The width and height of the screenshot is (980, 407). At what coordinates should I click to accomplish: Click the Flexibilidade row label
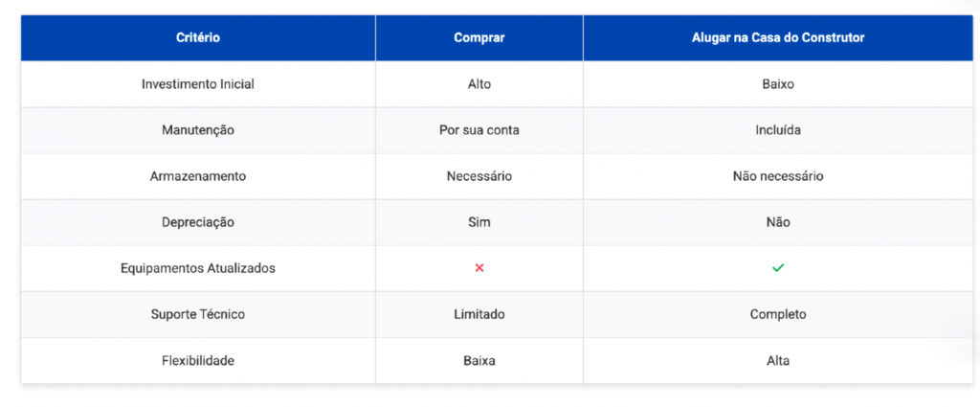(x=198, y=361)
